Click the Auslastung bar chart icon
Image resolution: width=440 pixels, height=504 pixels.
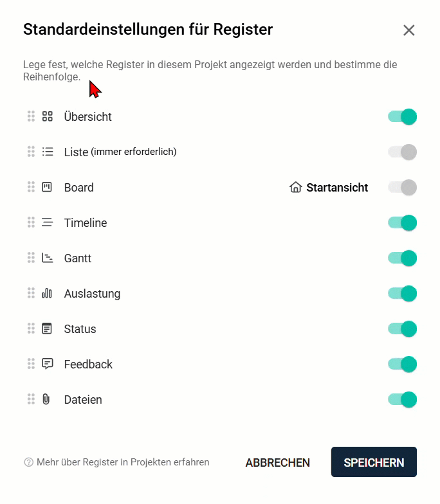coord(47,293)
